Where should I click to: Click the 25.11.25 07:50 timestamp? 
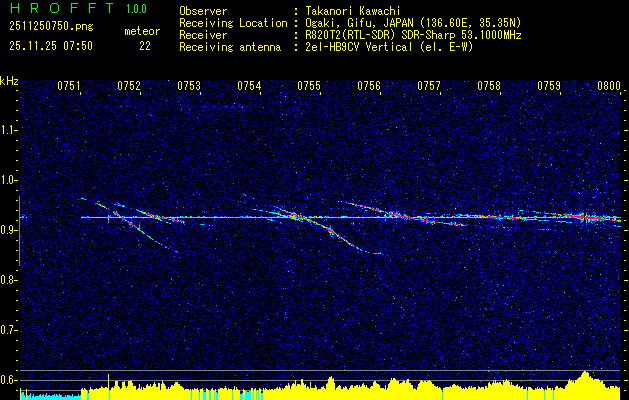(50, 45)
